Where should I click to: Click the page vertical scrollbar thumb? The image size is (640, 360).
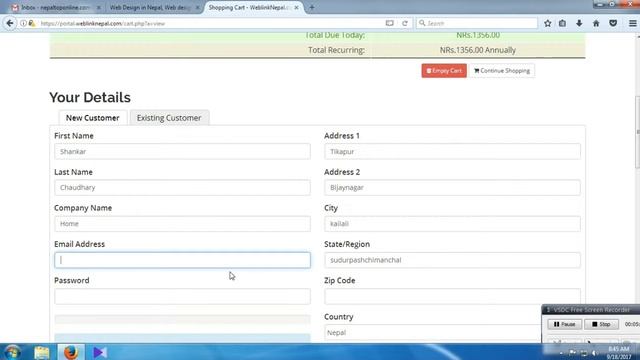[x=637, y=131]
